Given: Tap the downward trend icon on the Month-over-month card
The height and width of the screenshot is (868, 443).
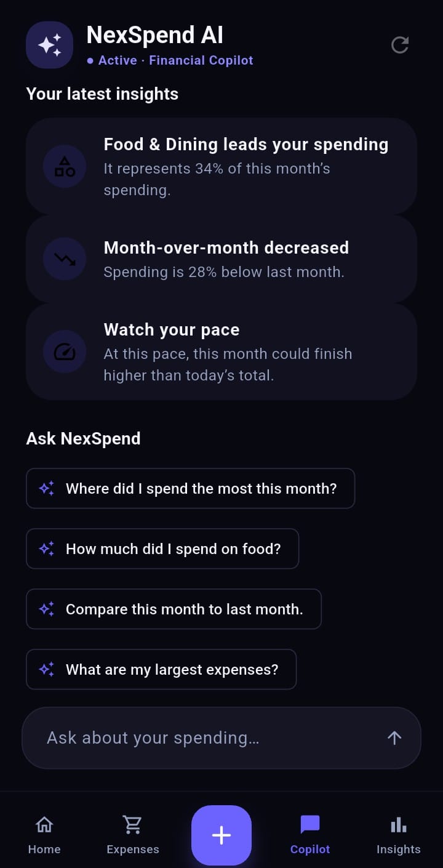Looking at the screenshot, I should click(65, 259).
